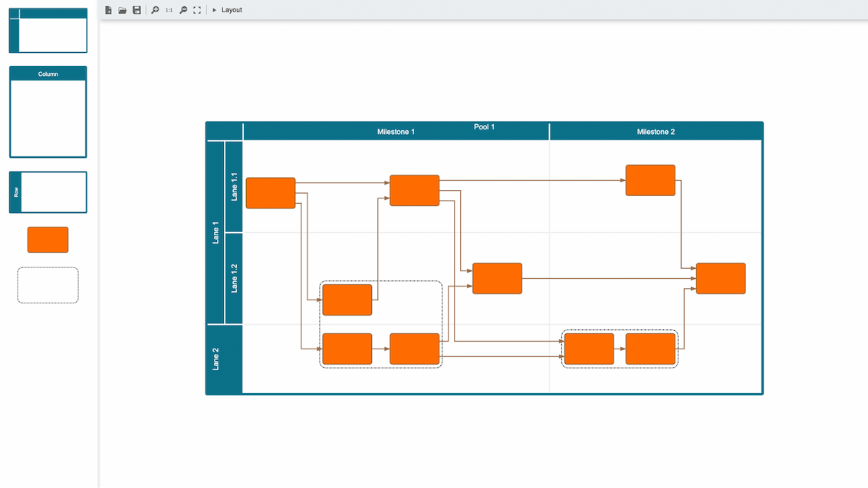Fit diagram to view with the fit-content icon

(197, 10)
